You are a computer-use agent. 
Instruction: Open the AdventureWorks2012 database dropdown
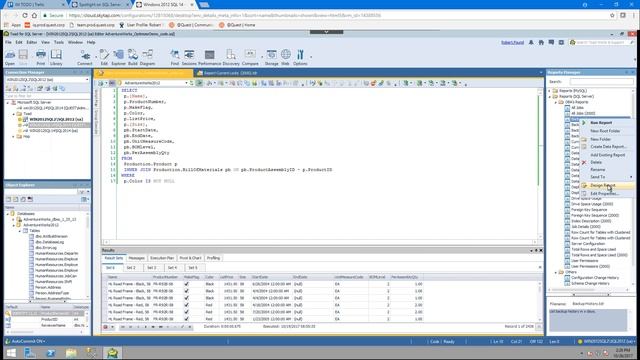(186, 83)
